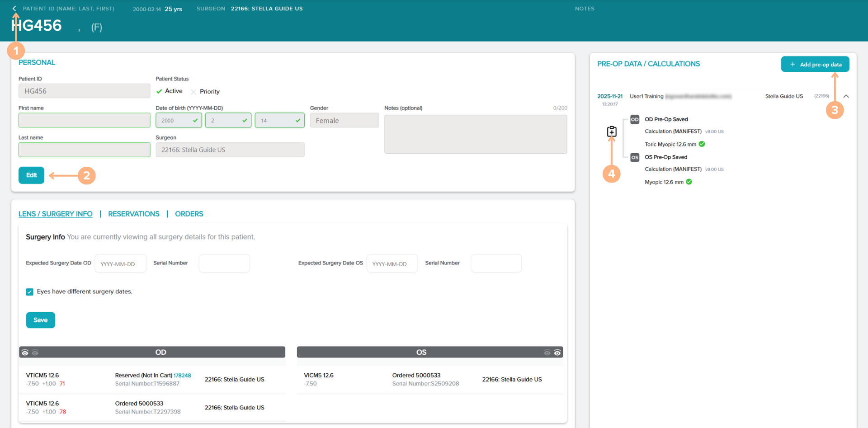Viewport: 868px width, 428px height.
Task: Click green checkmark next to Myopic 12.6 mm
Action: point(689,182)
